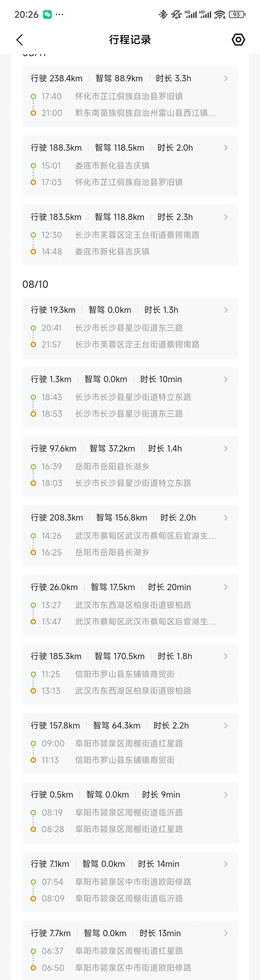Expand the 0.5km trip chevron
Screen dimensions: 260x980
coord(226,795)
